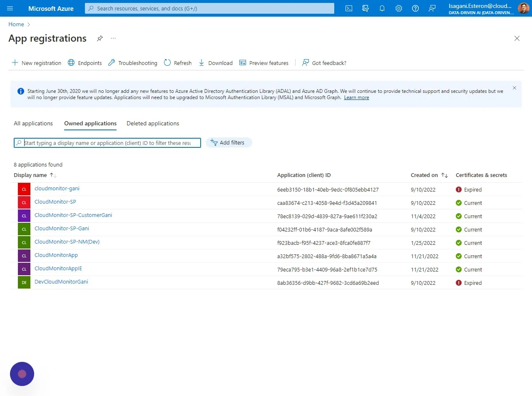Click the top bar feedback icon
Viewport: 532px width, 396px height.
tap(432, 8)
